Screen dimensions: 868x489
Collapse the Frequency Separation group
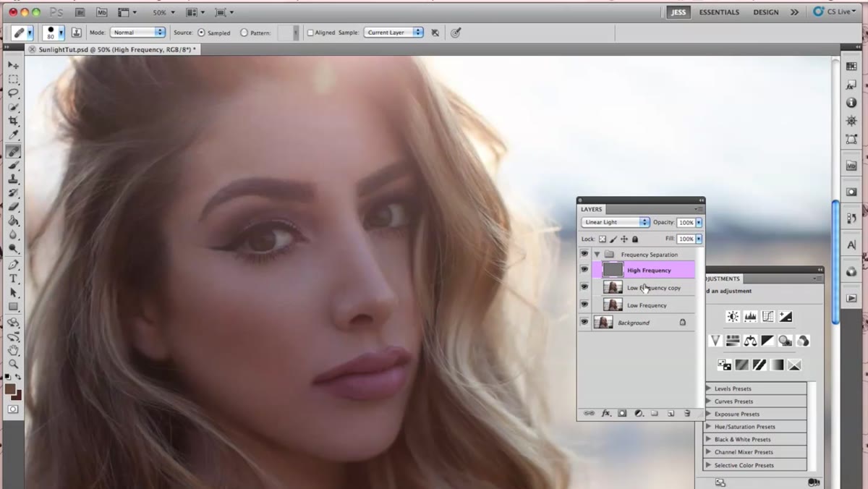[597, 254]
